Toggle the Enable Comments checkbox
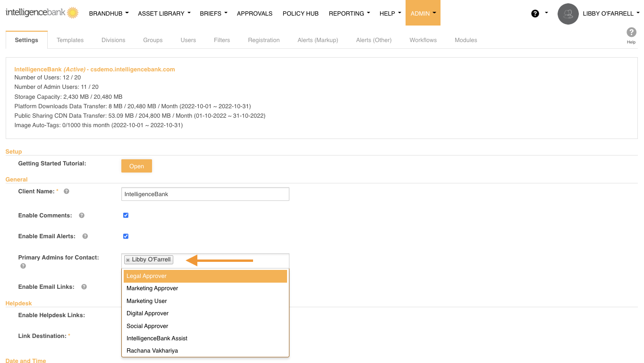 click(126, 216)
